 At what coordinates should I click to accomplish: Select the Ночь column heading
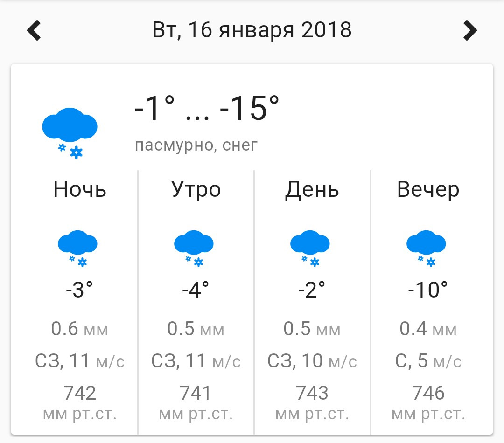(x=80, y=190)
